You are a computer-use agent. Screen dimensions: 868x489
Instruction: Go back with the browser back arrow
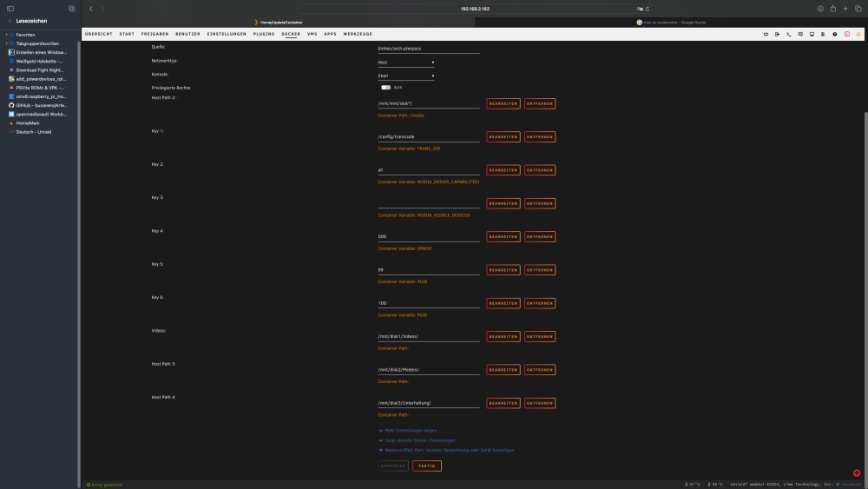[91, 9]
